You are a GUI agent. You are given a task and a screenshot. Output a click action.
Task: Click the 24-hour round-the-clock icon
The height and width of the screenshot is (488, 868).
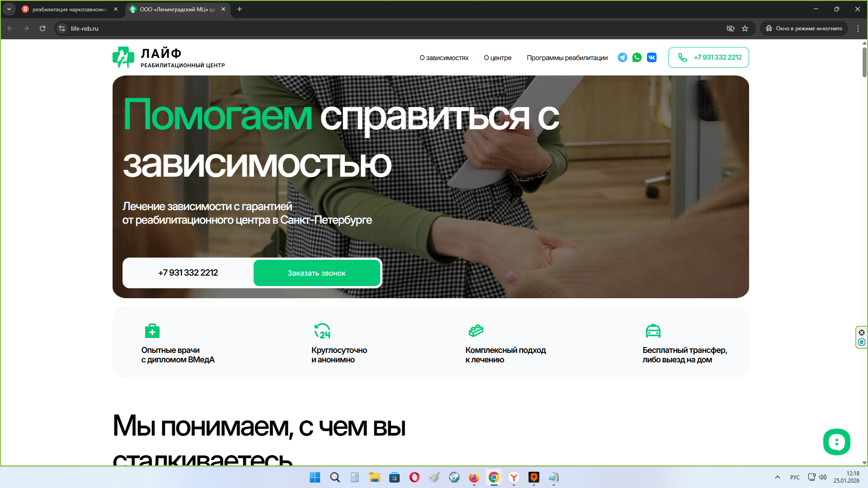point(322,331)
